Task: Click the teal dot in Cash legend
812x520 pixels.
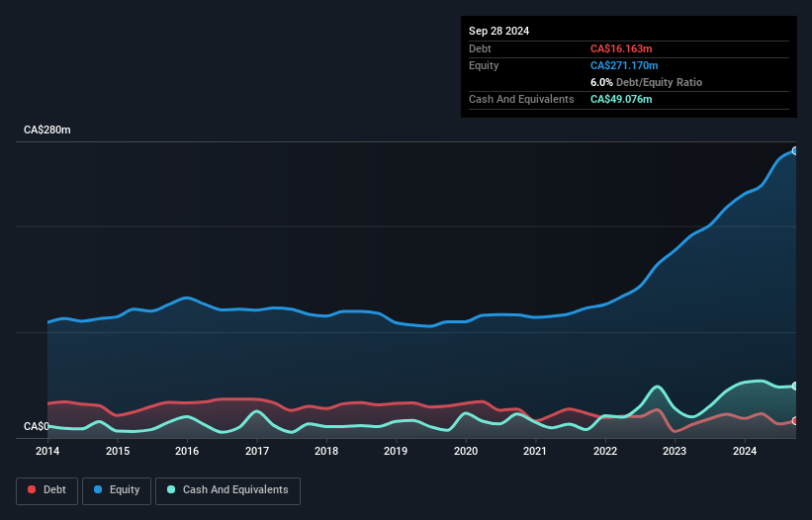Action: 171,489
